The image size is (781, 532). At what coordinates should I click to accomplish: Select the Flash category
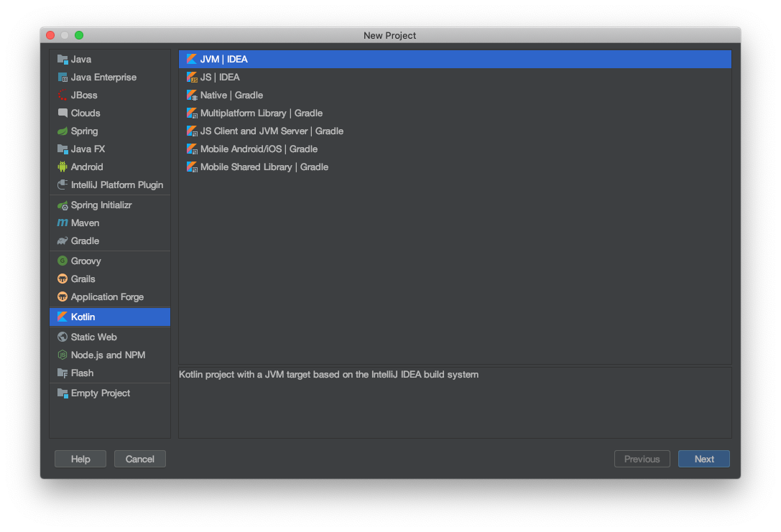pos(110,373)
